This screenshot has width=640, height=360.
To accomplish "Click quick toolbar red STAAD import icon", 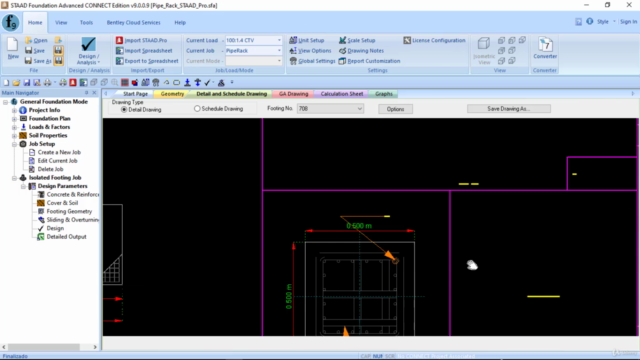I will pyautogui.click(x=73, y=82).
